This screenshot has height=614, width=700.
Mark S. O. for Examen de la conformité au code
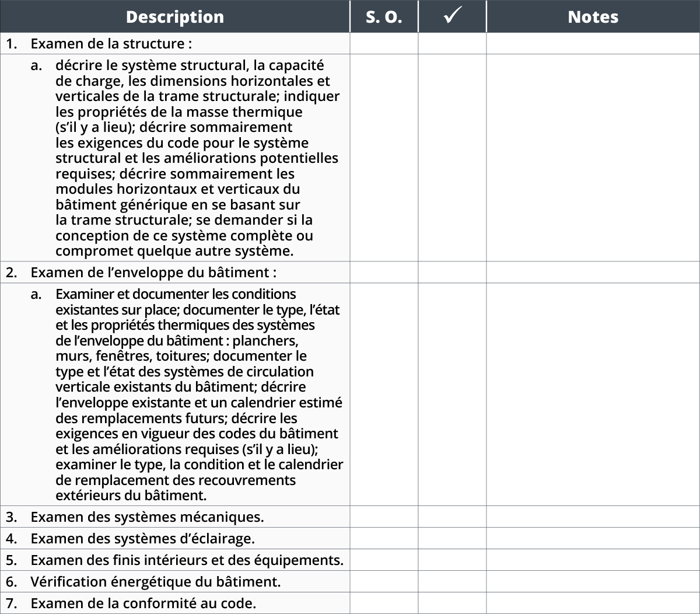[x=384, y=603]
